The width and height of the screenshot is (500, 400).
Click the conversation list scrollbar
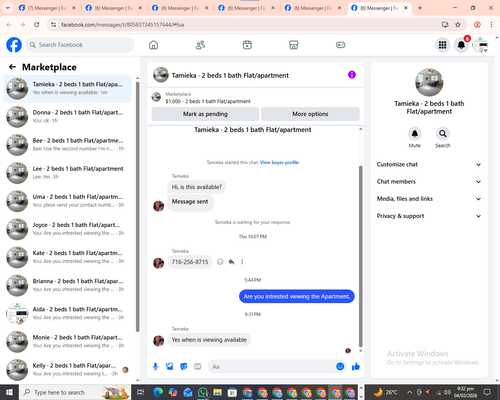click(137, 207)
